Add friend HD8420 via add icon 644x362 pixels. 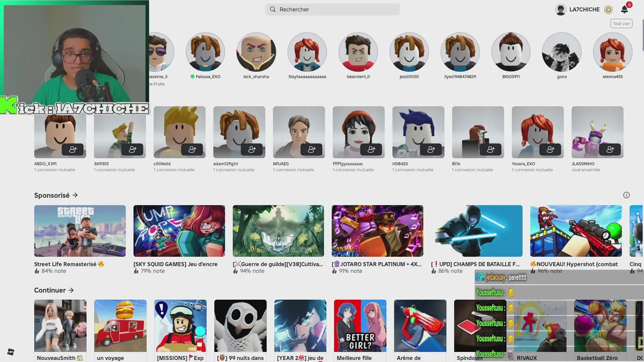click(x=431, y=149)
